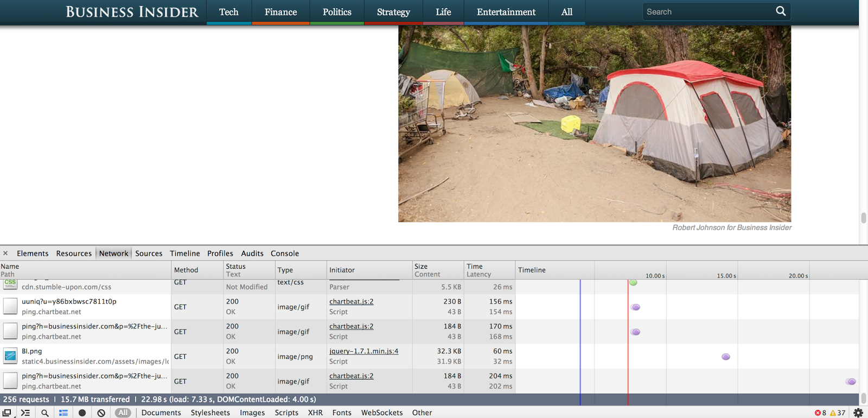Close the DevTools panel
The height and width of the screenshot is (418, 868).
[x=5, y=253]
